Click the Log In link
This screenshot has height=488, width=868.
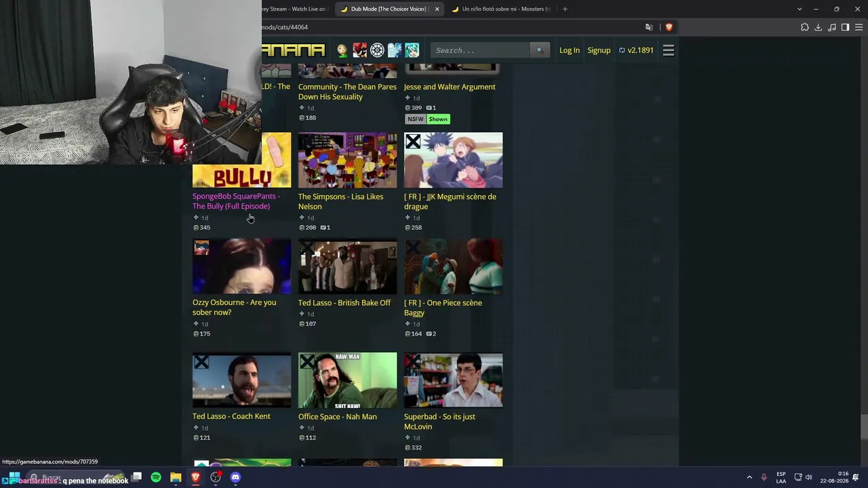pos(570,50)
